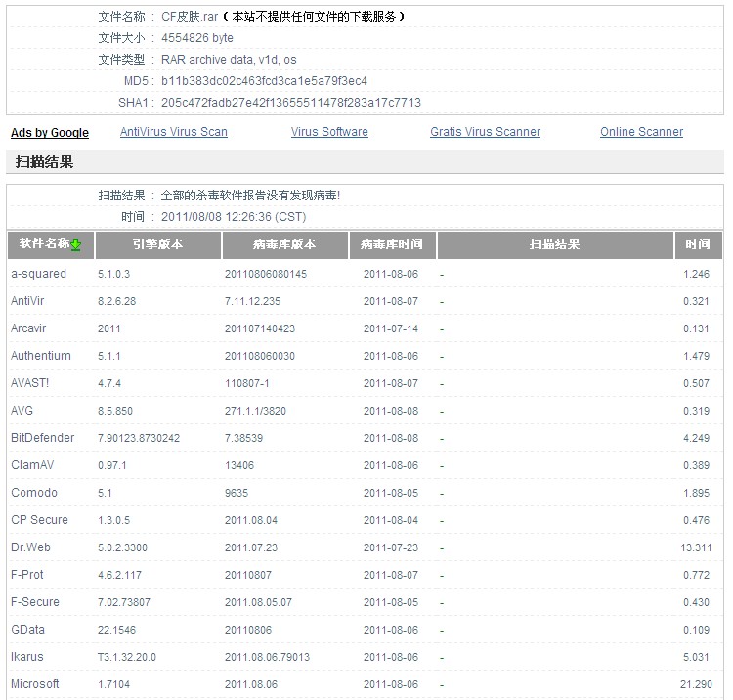Select the file type RAR archive data text
This screenshot has width=733, height=700.
click(229, 60)
